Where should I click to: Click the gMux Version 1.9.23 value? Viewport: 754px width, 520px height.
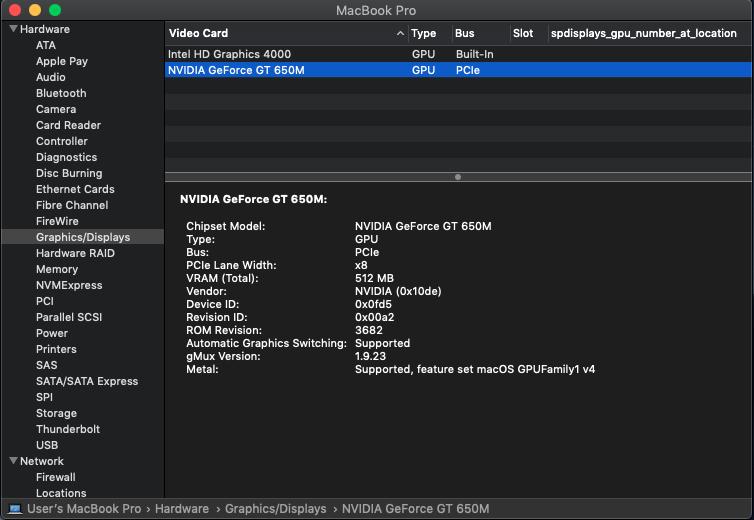click(370, 356)
